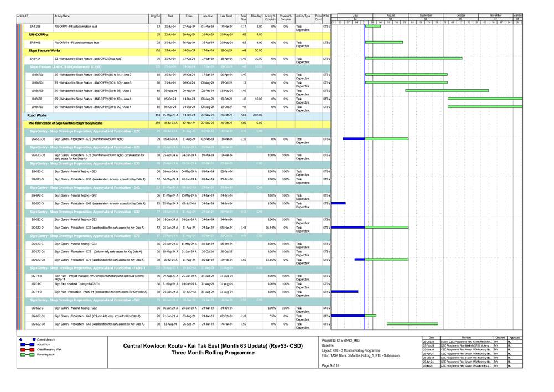The width and height of the screenshot is (554, 392).
Task: Click the green bar for activity SG-G62-D2
Action: pyautogui.click(x=412, y=323)
